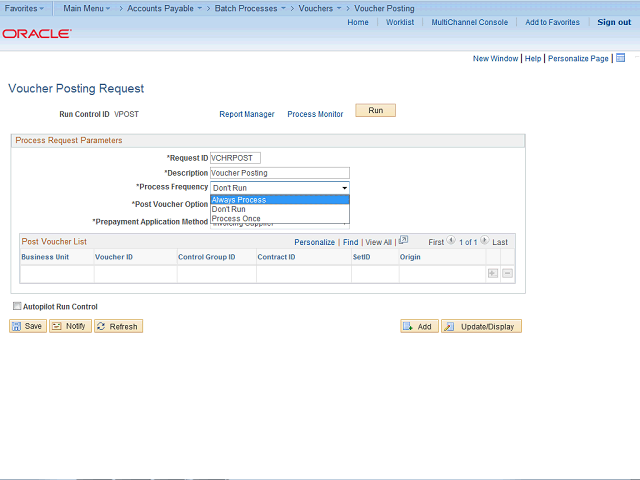Choose Process Once from the list

coord(280,218)
